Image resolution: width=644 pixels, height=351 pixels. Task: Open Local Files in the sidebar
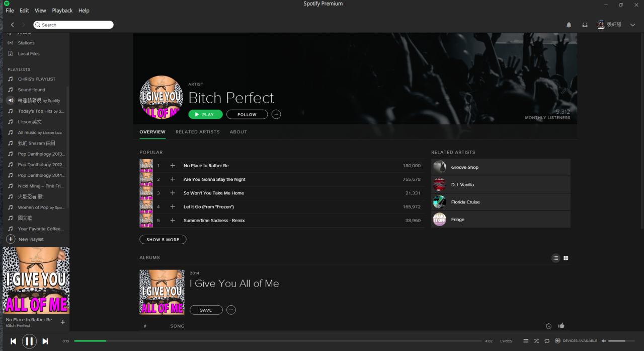tap(29, 53)
